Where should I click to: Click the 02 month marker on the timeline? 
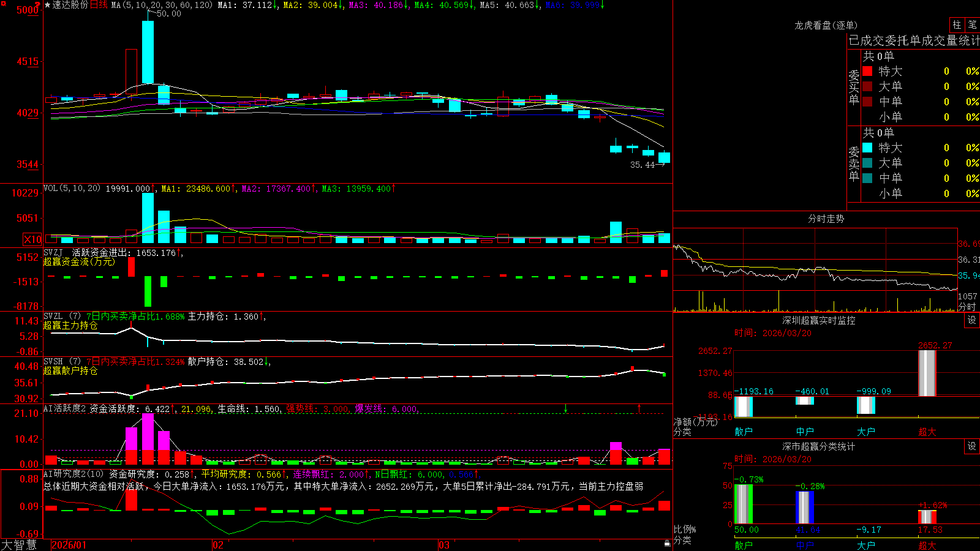tap(217, 545)
